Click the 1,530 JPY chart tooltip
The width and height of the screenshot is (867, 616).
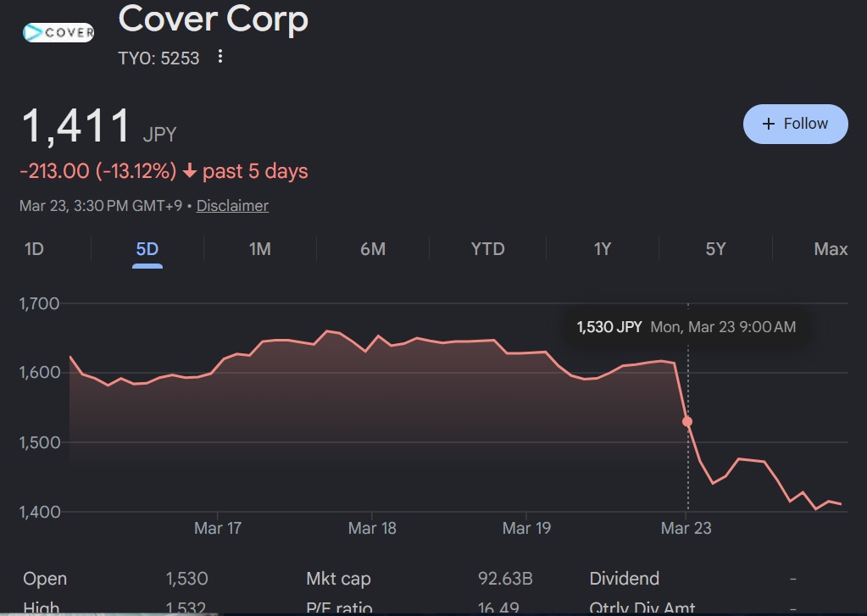click(x=686, y=327)
